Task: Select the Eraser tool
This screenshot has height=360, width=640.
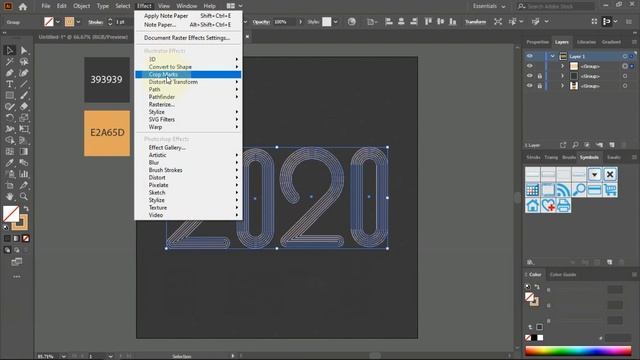Action: pyautogui.click(x=24, y=107)
